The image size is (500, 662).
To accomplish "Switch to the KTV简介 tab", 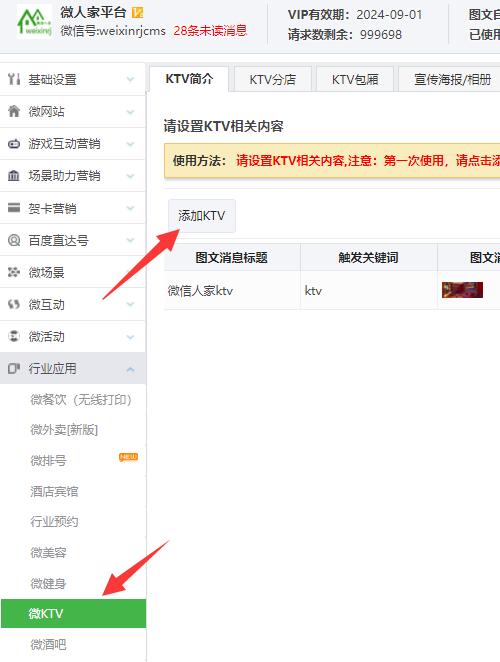I will point(189,79).
